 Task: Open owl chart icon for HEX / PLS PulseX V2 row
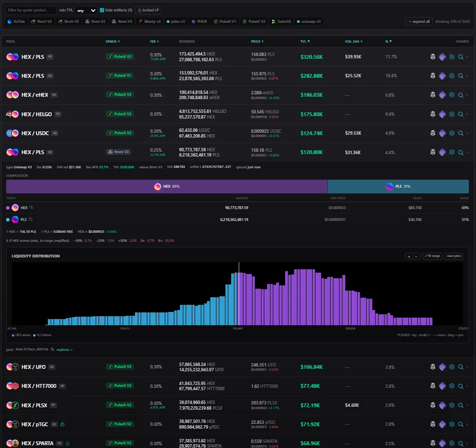tap(433, 57)
